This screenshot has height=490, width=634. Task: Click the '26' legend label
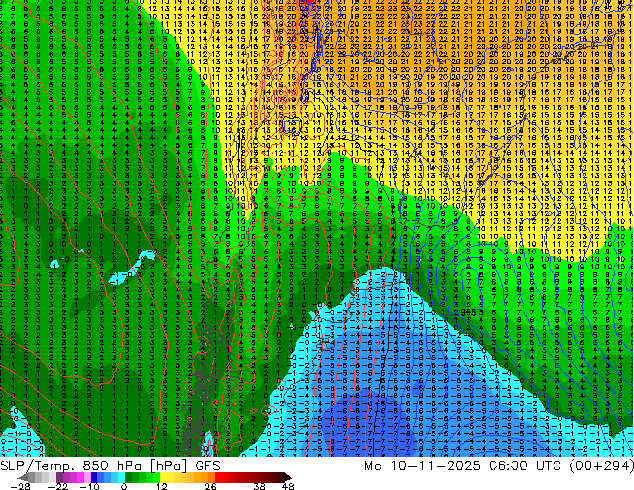coord(210,486)
